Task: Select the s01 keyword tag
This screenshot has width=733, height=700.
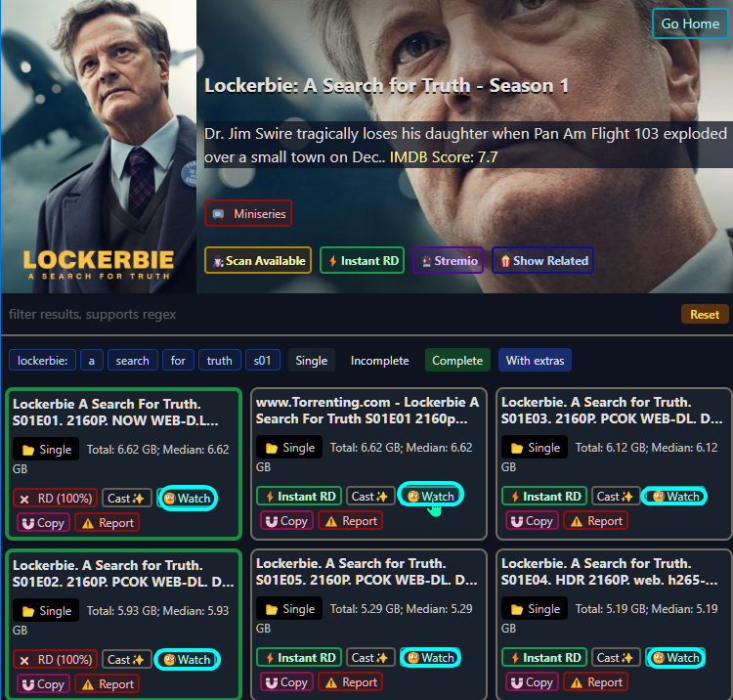Action: [x=263, y=361]
